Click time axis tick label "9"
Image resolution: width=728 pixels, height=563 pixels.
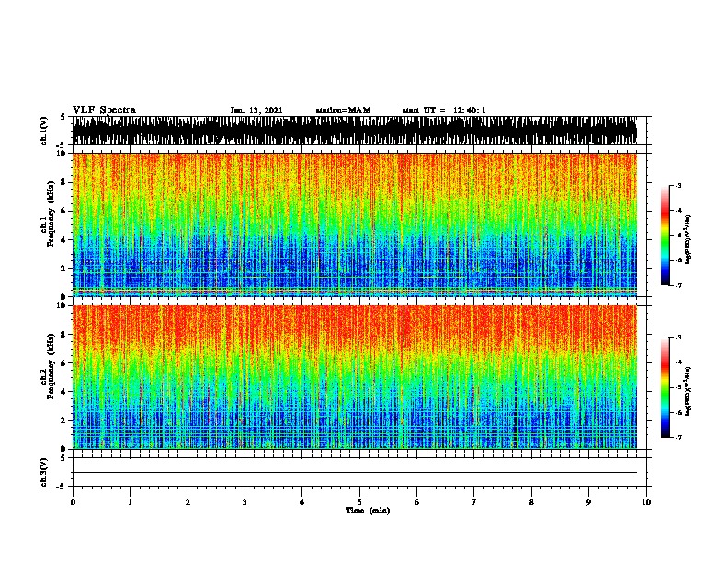[588, 502]
